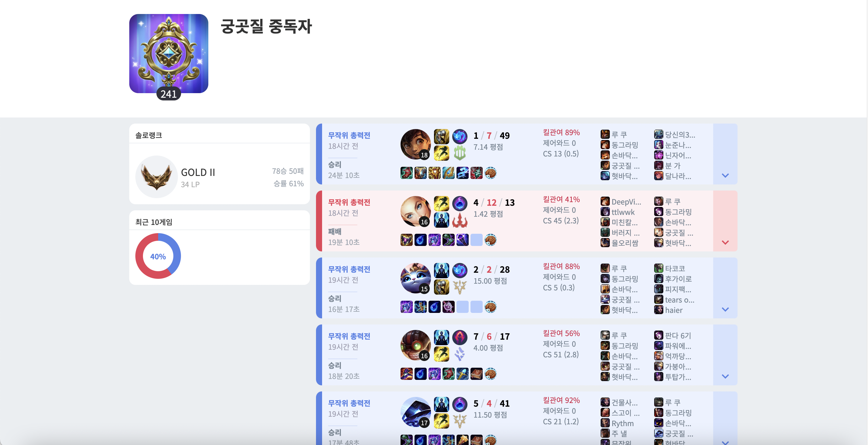Click the poro snack trinket in first match
Viewport: 868px width, 445px height.
[x=490, y=173]
